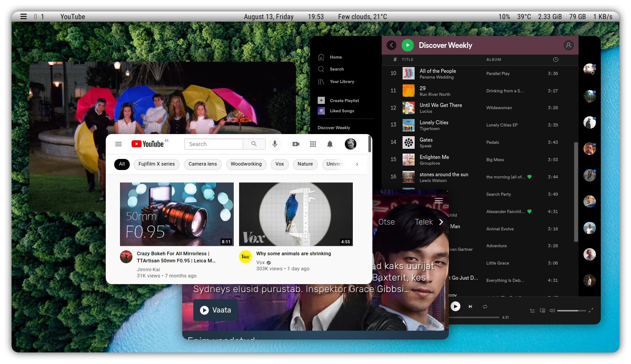Switch to workspace 1 in top bar
Image resolution: width=631 pixels, height=364 pixels.
(42, 17)
